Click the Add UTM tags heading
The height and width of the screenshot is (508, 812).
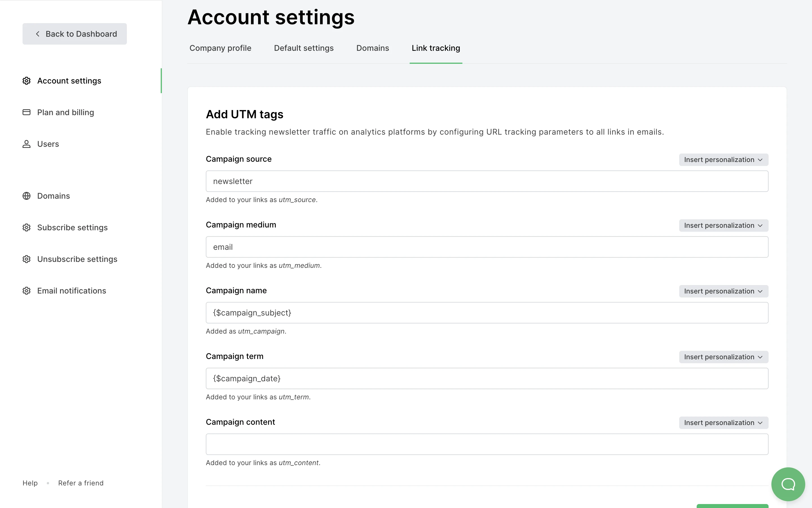tap(244, 114)
